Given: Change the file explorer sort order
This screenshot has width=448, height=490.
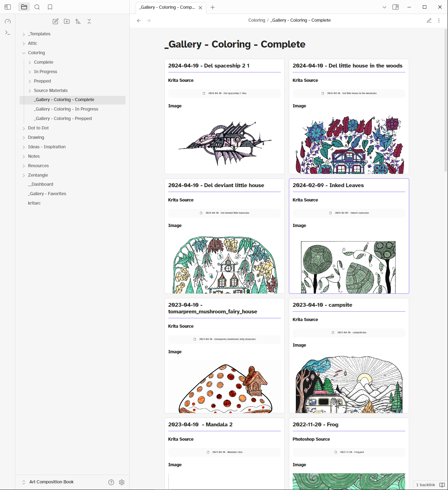Looking at the screenshot, I should point(78,21).
